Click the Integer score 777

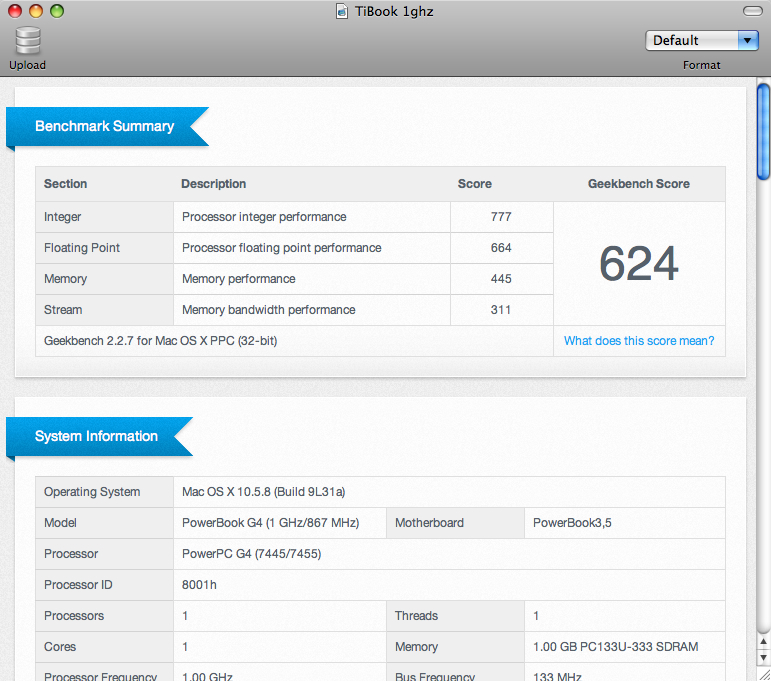click(x=501, y=217)
